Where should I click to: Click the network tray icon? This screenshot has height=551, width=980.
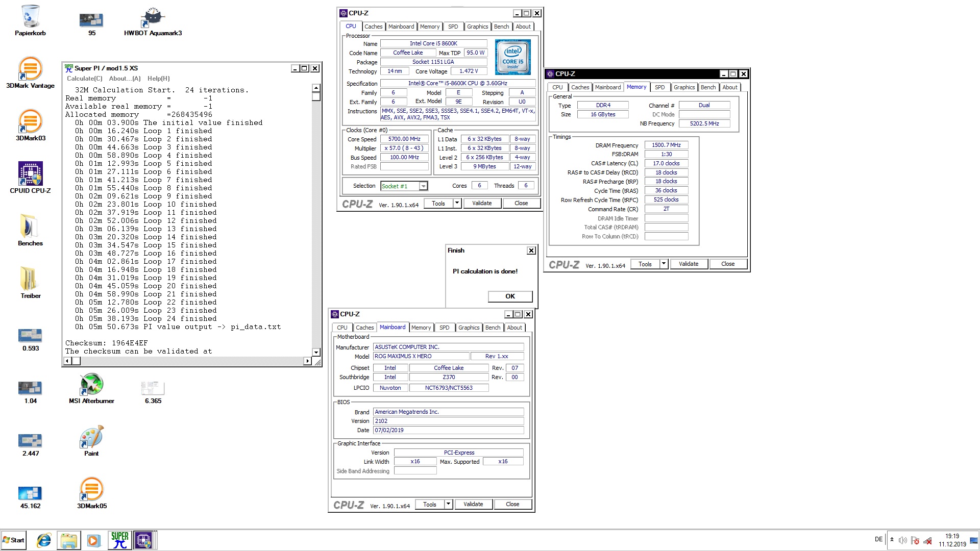[x=927, y=540]
